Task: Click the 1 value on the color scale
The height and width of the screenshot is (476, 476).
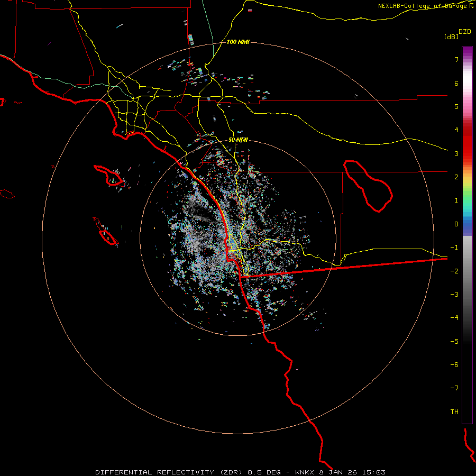Action: pos(456,200)
